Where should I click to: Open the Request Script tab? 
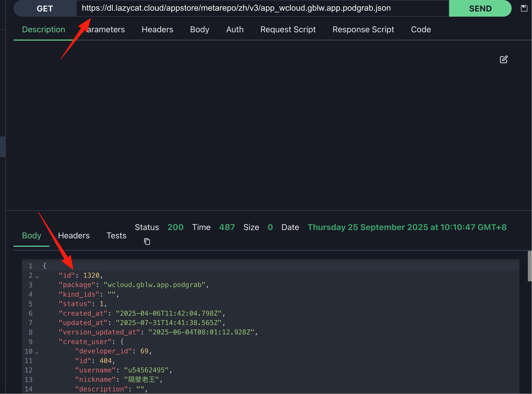[288, 29]
